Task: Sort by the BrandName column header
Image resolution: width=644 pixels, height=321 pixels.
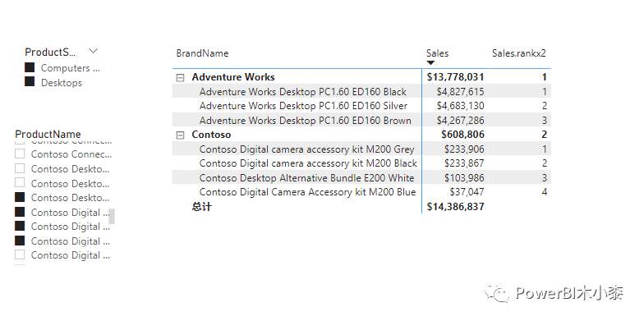Action: pyautogui.click(x=202, y=53)
